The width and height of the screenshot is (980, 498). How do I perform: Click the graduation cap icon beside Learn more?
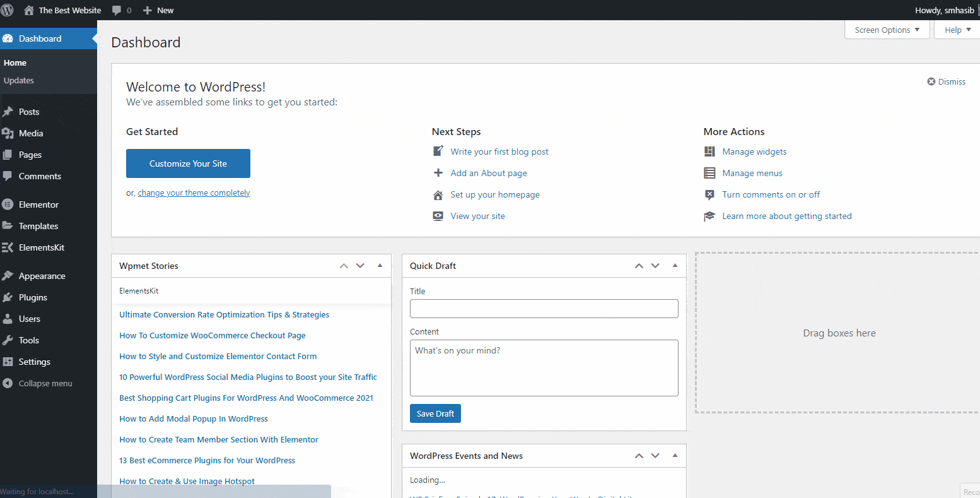tap(709, 216)
